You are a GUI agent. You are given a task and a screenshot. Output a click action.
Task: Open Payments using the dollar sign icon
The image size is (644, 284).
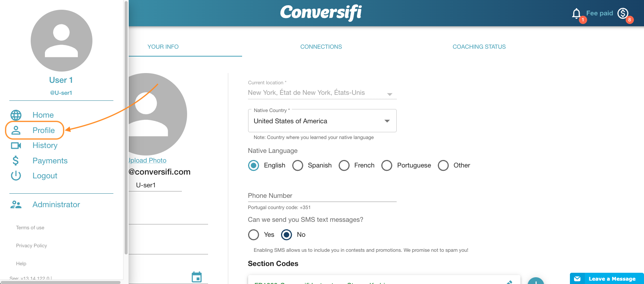click(x=16, y=160)
